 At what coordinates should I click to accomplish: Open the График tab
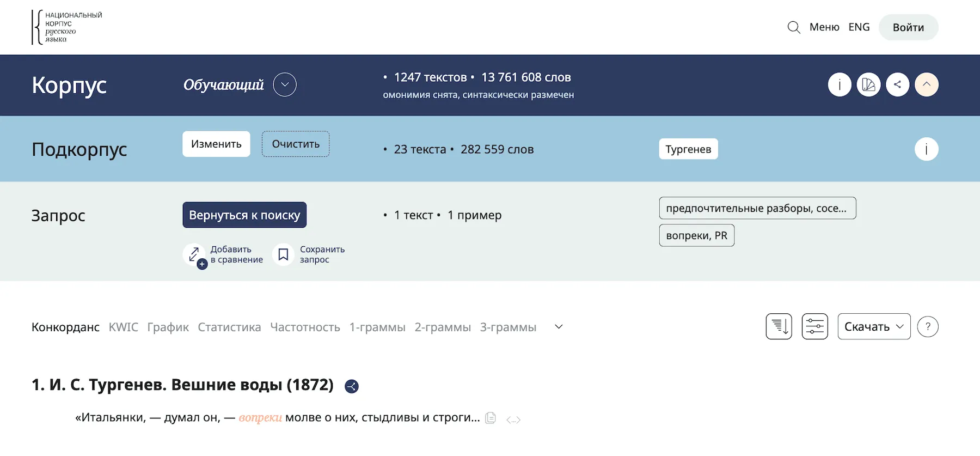click(x=168, y=327)
